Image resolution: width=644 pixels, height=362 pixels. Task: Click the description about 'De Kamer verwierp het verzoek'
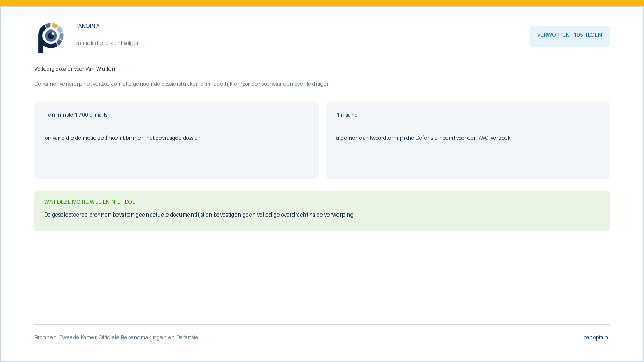tap(183, 84)
